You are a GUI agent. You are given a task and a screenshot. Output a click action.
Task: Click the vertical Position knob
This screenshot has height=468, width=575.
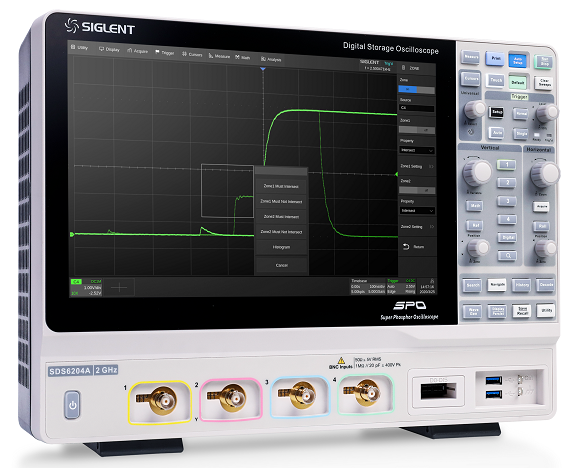coord(479,248)
